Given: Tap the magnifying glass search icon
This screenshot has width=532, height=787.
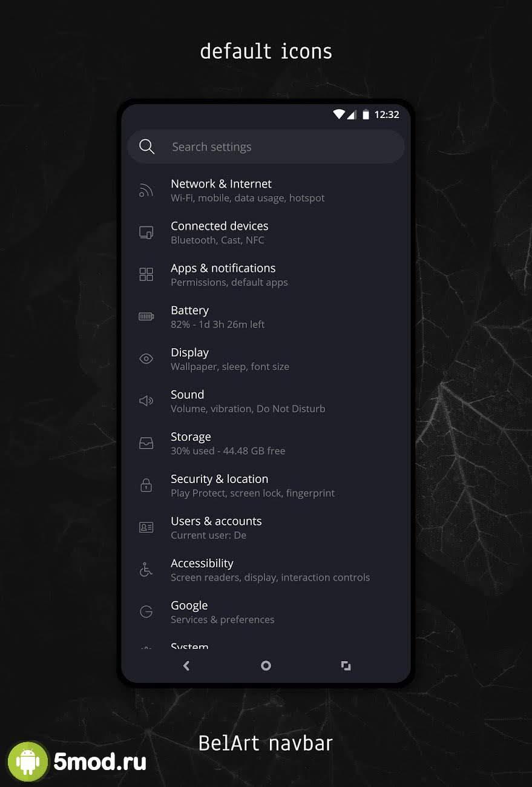Looking at the screenshot, I should tap(146, 147).
